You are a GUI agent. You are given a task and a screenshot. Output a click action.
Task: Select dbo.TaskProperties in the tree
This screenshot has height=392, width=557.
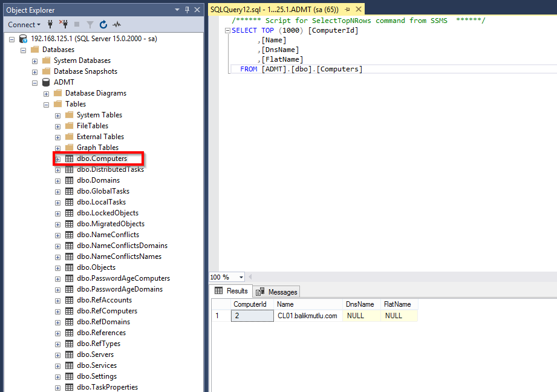pos(107,387)
